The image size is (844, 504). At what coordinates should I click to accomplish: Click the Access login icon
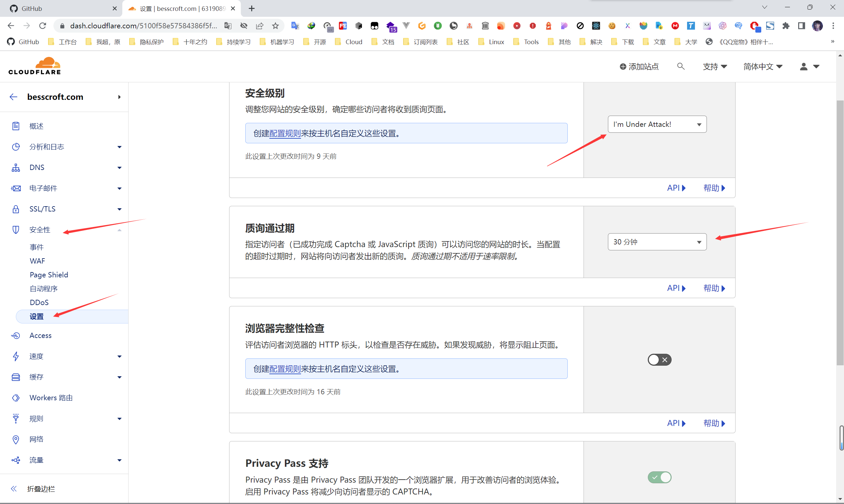[15, 336]
